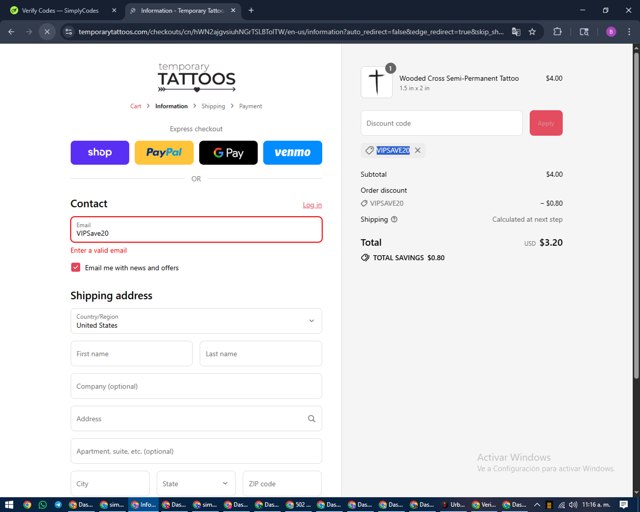The height and width of the screenshot is (512, 640).
Task: Click the 'Enter a valid email' error text
Action: pyautogui.click(x=99, y=250)
